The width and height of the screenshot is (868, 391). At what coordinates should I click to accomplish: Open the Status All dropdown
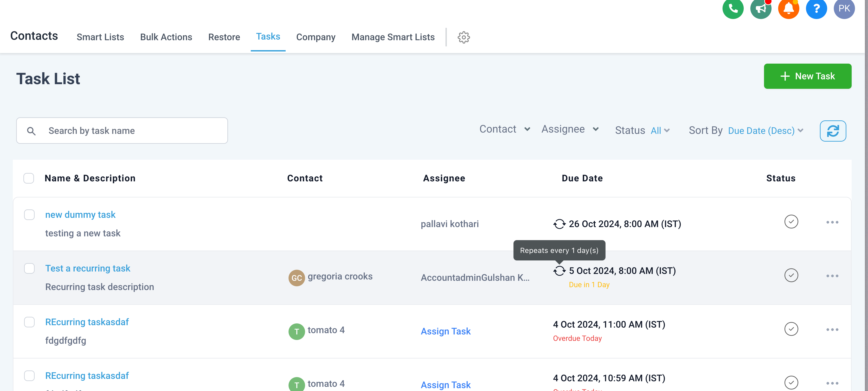(x=660, y=131)
